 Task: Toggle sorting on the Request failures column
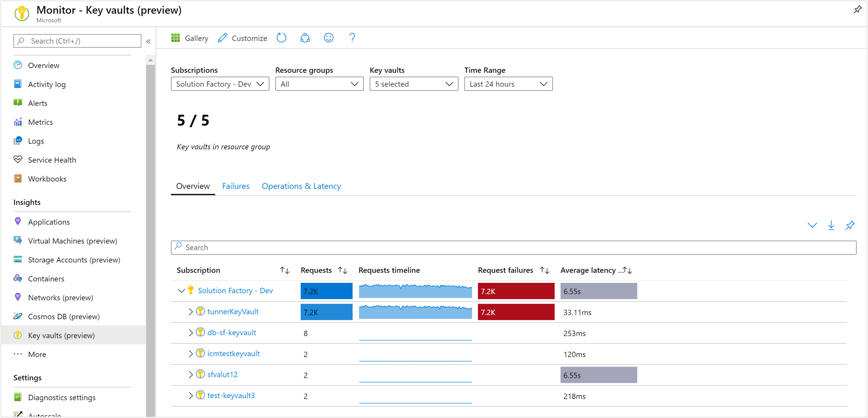545,270
